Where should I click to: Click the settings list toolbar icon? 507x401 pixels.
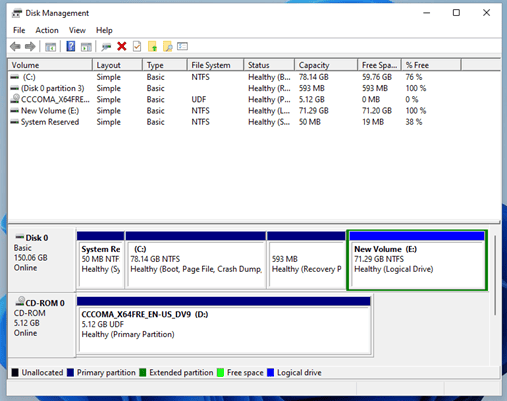[x=183, y=46]
